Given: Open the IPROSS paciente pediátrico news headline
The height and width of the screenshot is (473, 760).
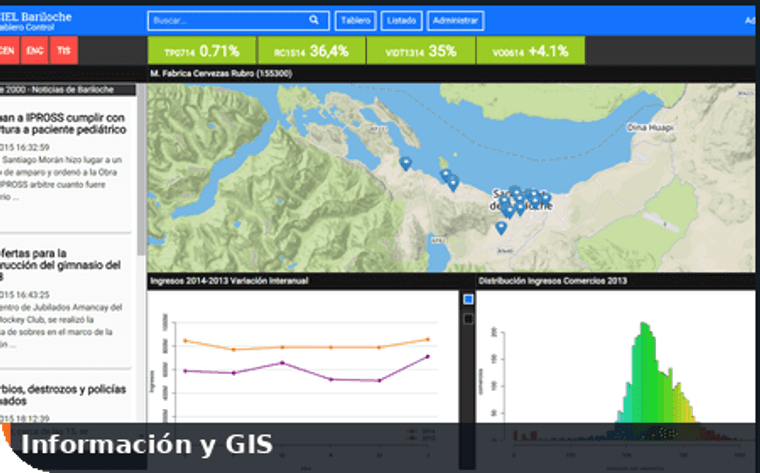Looking at the screenshot, I should point(63,124).
